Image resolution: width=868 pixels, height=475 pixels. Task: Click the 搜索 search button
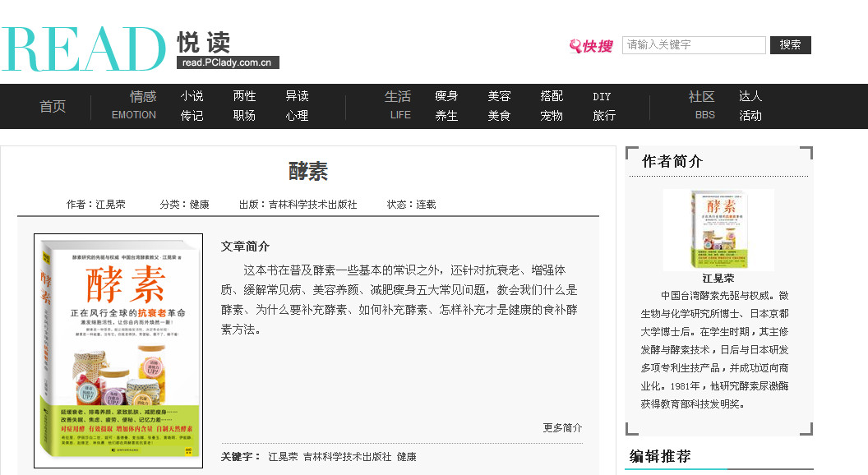(x=790, y=45)
